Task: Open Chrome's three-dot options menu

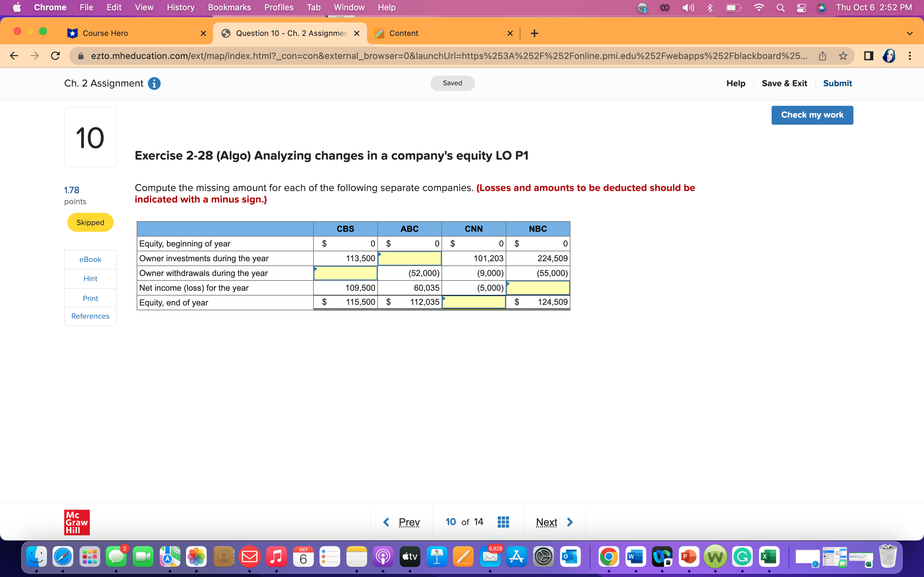Action: tap(910, 56)
